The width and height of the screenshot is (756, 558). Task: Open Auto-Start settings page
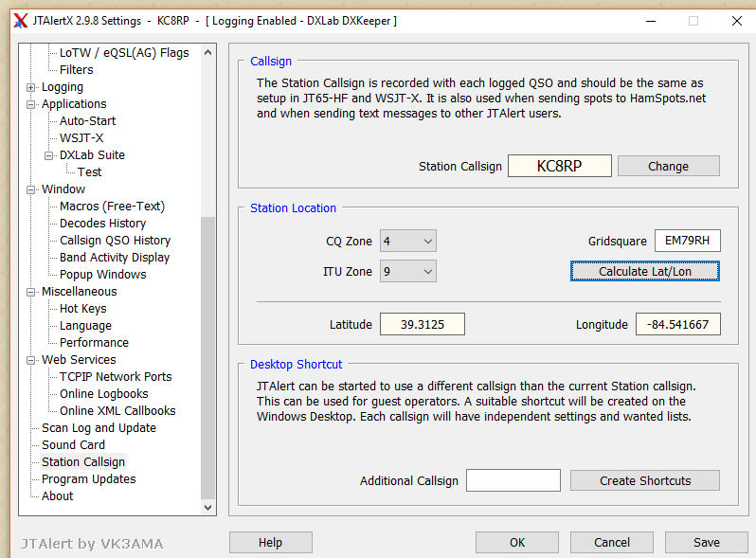click(87, 120)
